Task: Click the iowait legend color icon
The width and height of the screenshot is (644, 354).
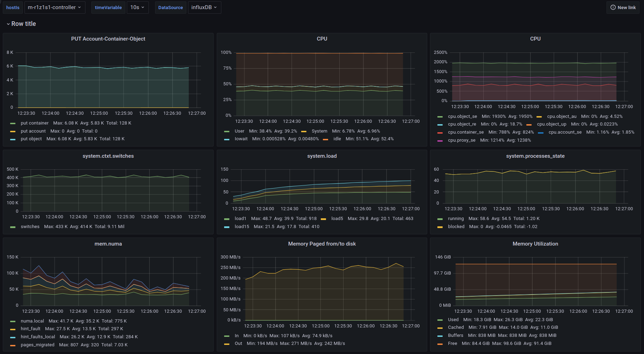Action: point(227,139)
